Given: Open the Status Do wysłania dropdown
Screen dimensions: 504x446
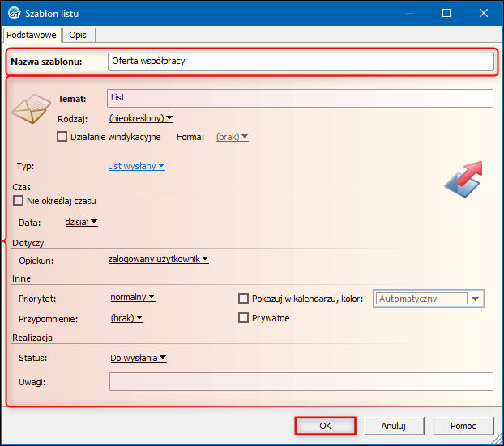Looking at the screenshot, I should [x=139, y=358].
